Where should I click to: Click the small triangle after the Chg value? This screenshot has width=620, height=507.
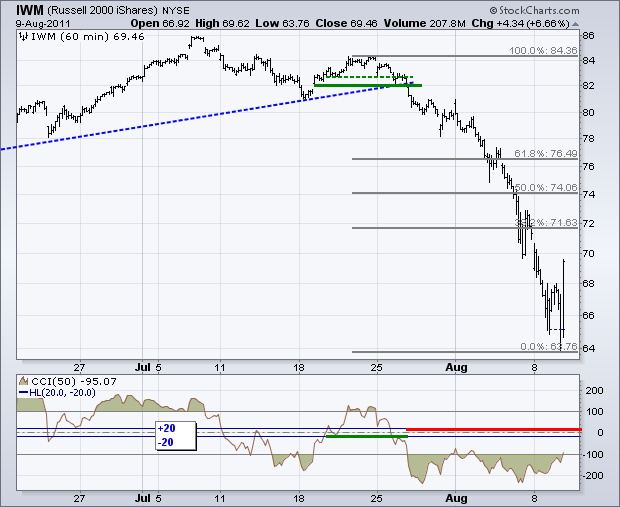point(576,25)
